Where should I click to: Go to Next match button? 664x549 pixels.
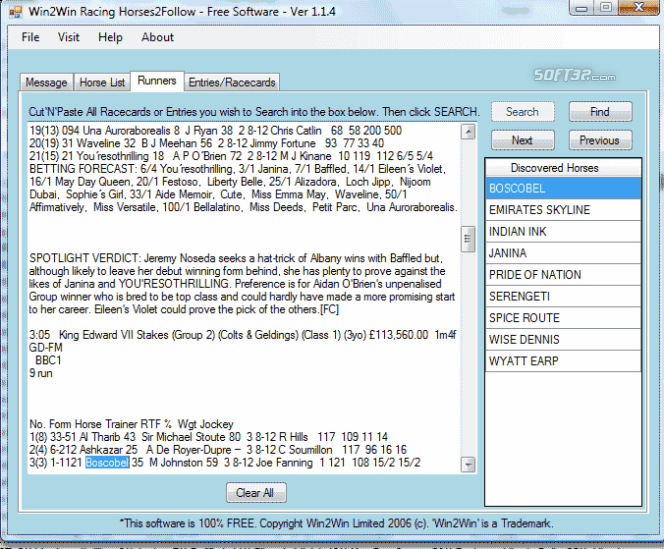click(x=523, y=140)
